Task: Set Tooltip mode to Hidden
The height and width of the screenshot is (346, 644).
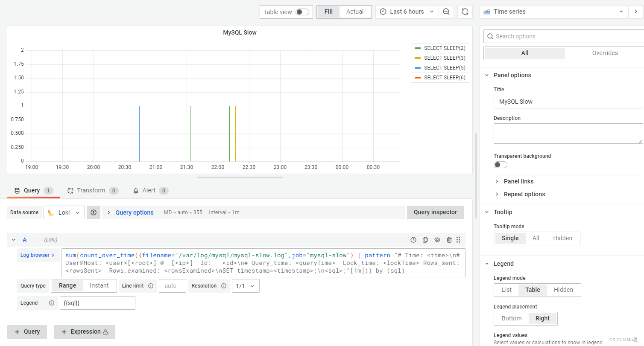Action: pos(562,238)
